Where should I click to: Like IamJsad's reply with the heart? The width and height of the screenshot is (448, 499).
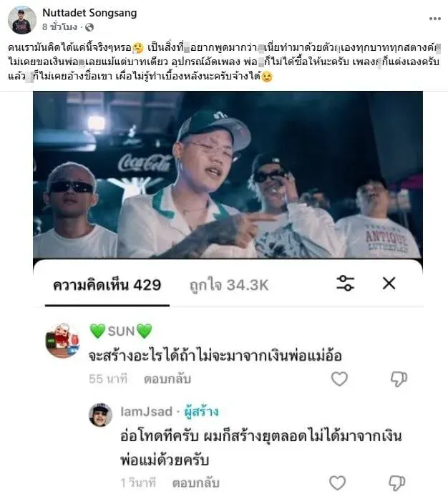(x=337, y=483)
